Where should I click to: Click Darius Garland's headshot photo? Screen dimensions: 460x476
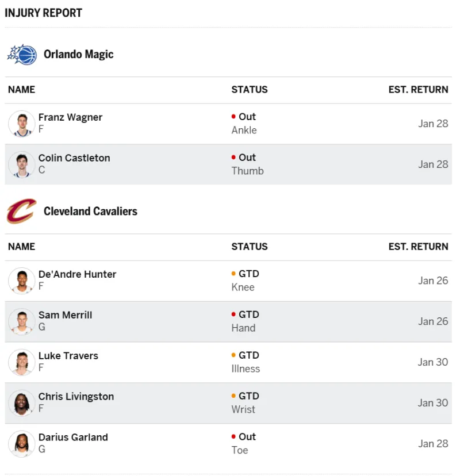point(22,444)
